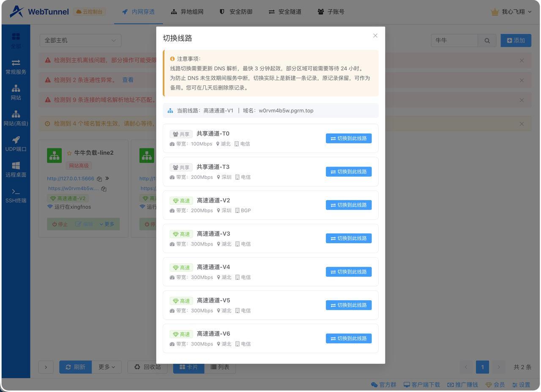Screen dimensions: 541x392
Task: Dismiss the 4 个域名暂未生效 alert
Action: [x=522, y=124]
